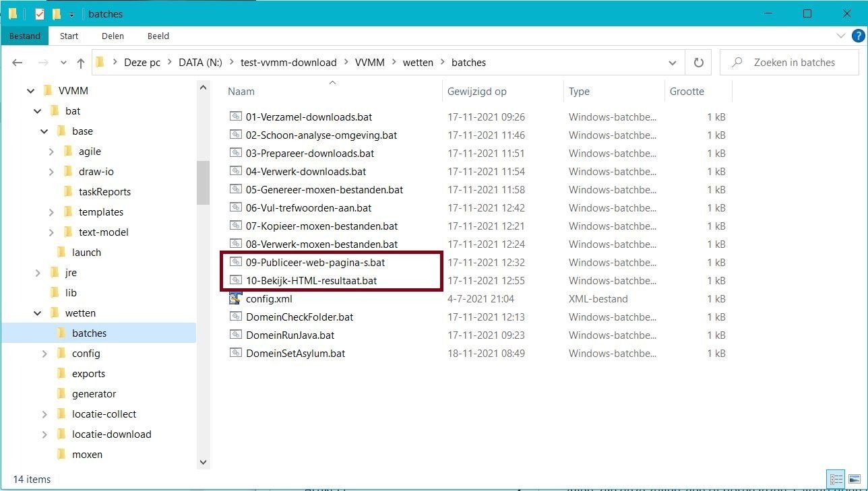This screenshot has height=491, width=868.
Task: Select 02-Schoon-analyse-omgeving.bat file icon
Action: tap(235, 135)
